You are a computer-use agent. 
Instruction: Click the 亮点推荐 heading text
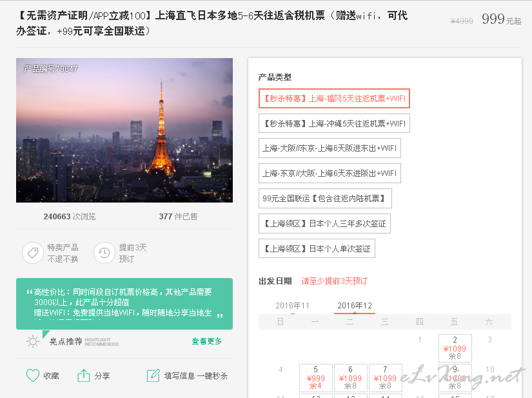tap(66, 341)
